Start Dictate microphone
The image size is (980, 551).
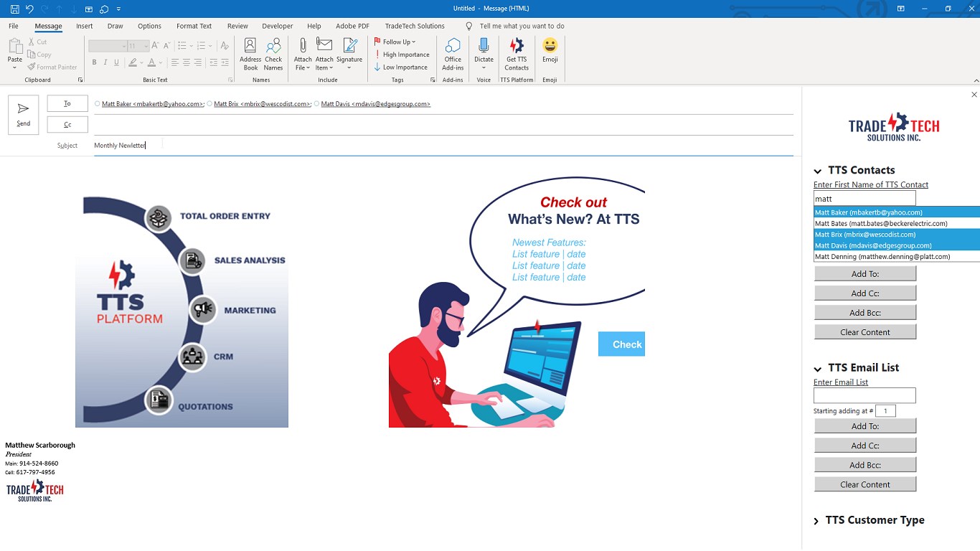[484, 55]
